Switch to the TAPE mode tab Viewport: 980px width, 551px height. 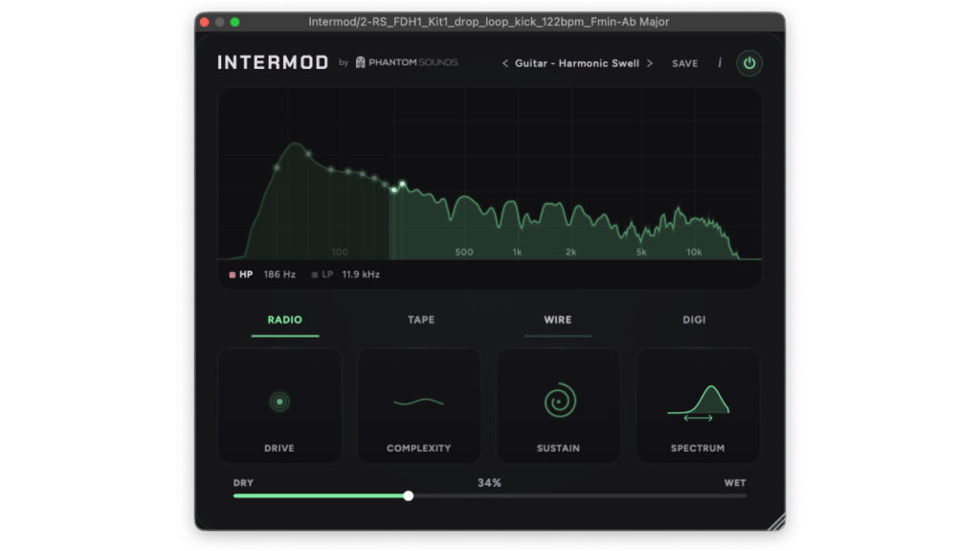tap(421, 320)
